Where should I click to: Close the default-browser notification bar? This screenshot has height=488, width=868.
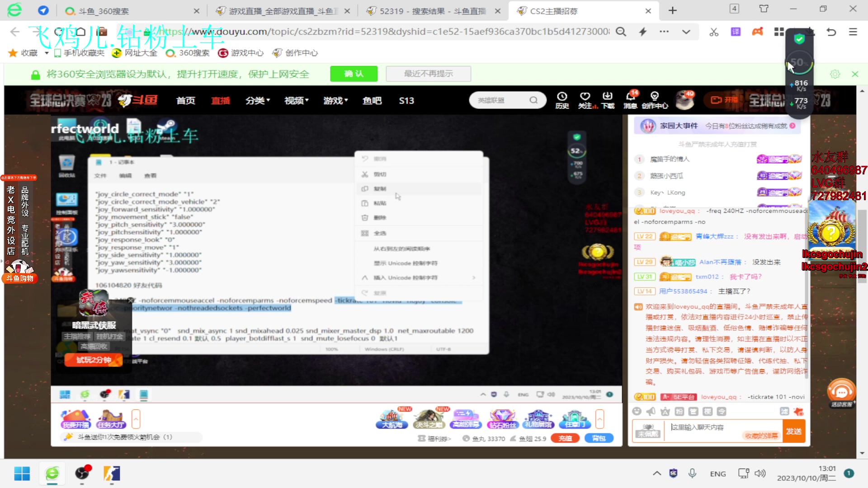coord(855,74)
